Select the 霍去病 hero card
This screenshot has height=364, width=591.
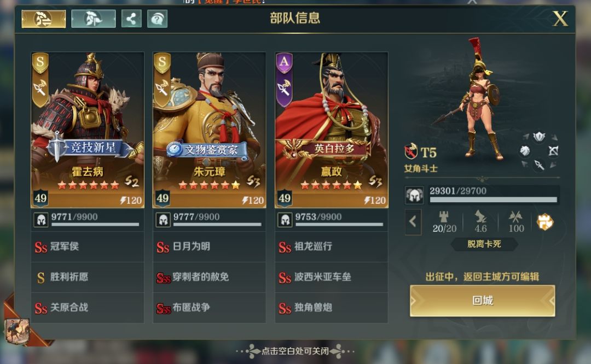pos(88,130)
